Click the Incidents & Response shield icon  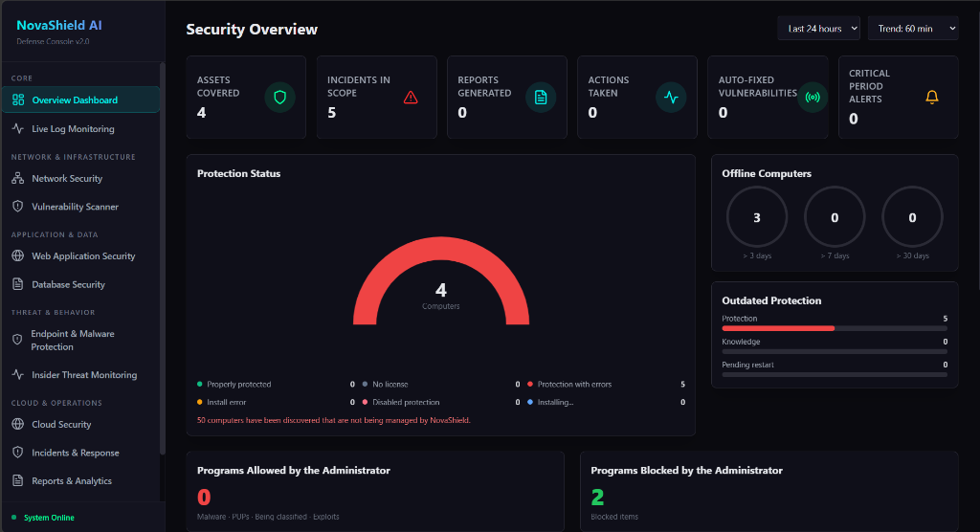click(18, 452)
